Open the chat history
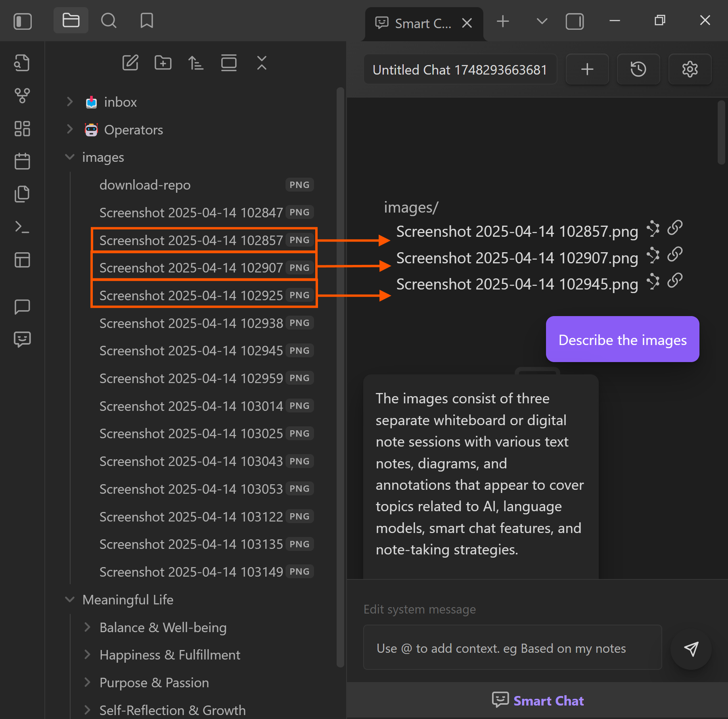Image resolution: width=728 pixels, height=719 pixels. [x=638, y=69]
